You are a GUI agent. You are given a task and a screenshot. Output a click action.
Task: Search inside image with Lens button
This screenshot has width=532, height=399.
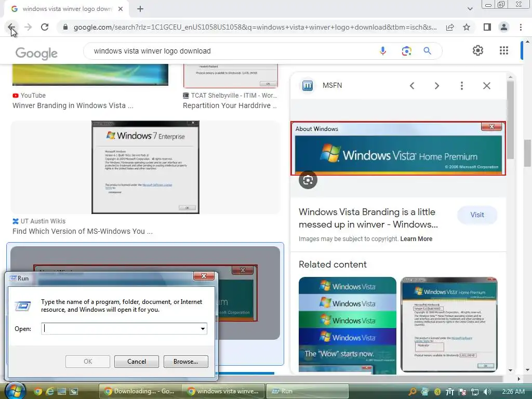(308, 180)
